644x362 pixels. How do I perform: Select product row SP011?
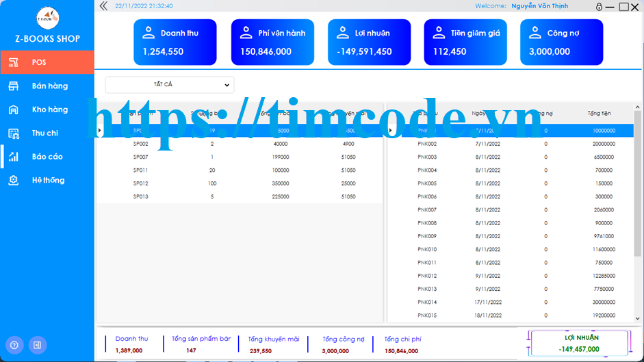tap(240, 170)
